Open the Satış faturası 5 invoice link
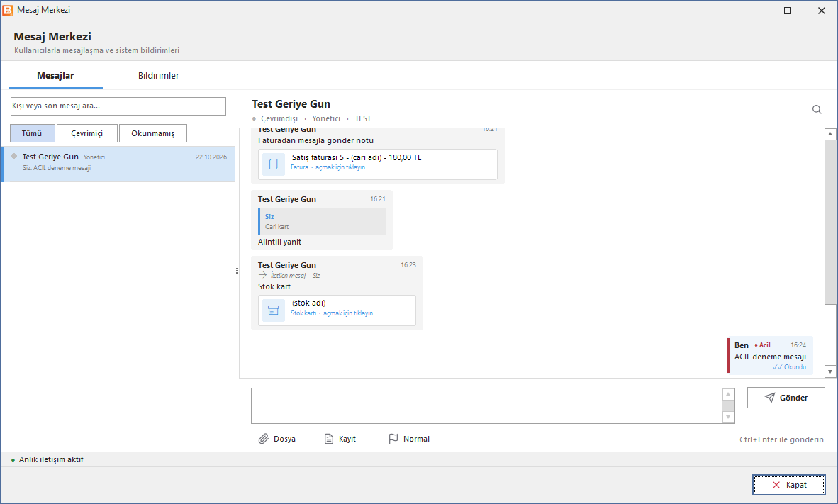Viewport: 838px width, 504px height. 378,164
